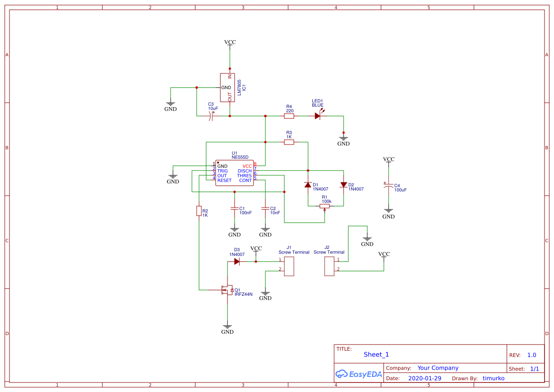Screen dimensions: 554x392
Task: Click the electrolytic capacitor C4 symbol
Action: [389, 185]
